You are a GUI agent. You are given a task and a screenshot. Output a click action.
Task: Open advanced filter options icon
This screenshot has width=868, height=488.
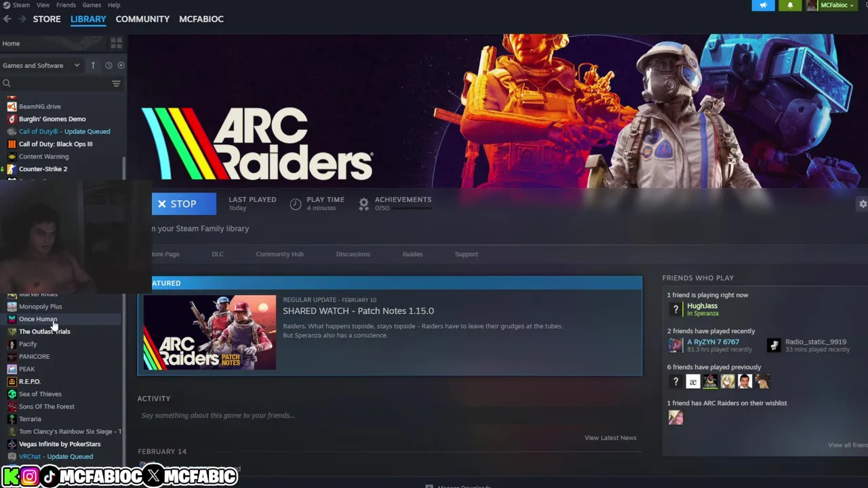[x=116, y=83]
